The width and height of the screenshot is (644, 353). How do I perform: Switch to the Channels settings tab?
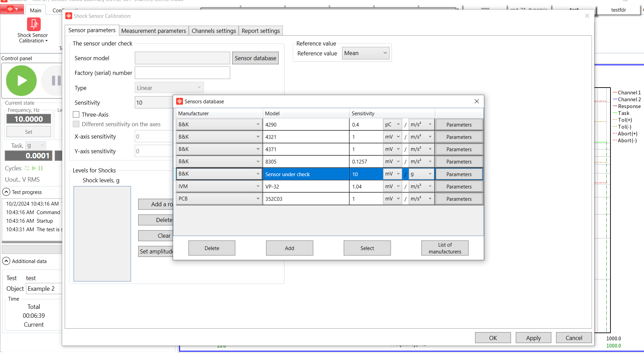[x=214, y=31]
